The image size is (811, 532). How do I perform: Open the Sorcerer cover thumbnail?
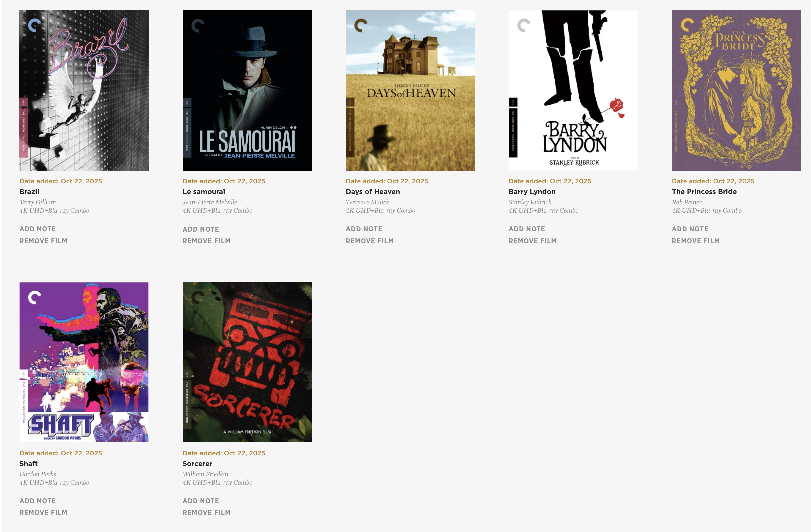pos(247,362)
